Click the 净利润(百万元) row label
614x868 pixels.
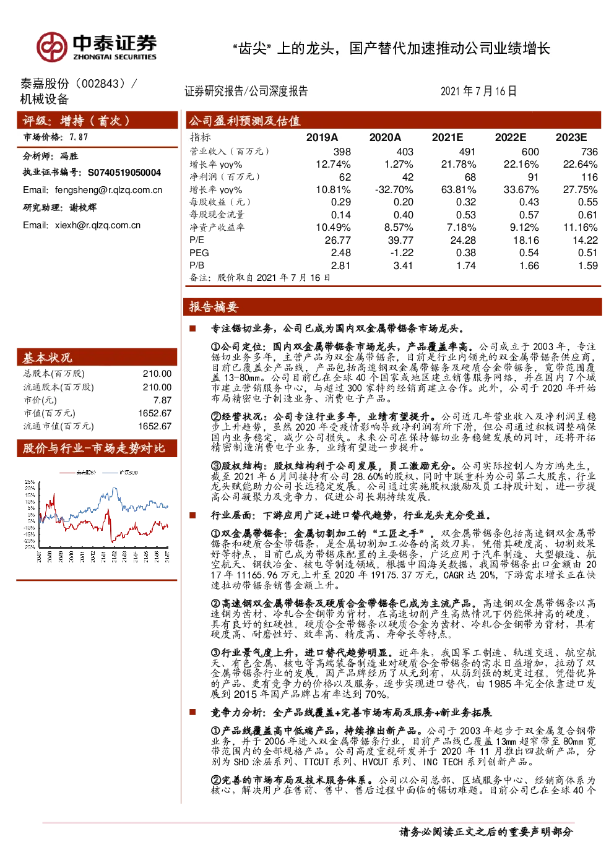click(x=225, y=177)
